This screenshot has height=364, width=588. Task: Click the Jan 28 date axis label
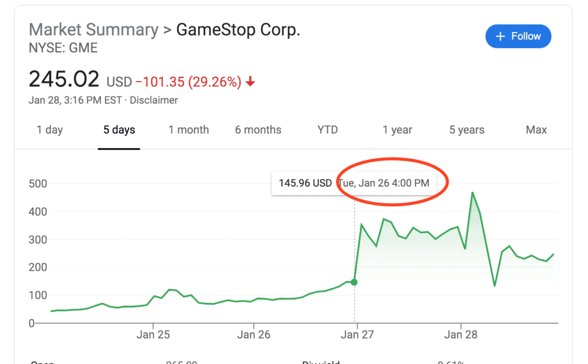click(461, 335)
